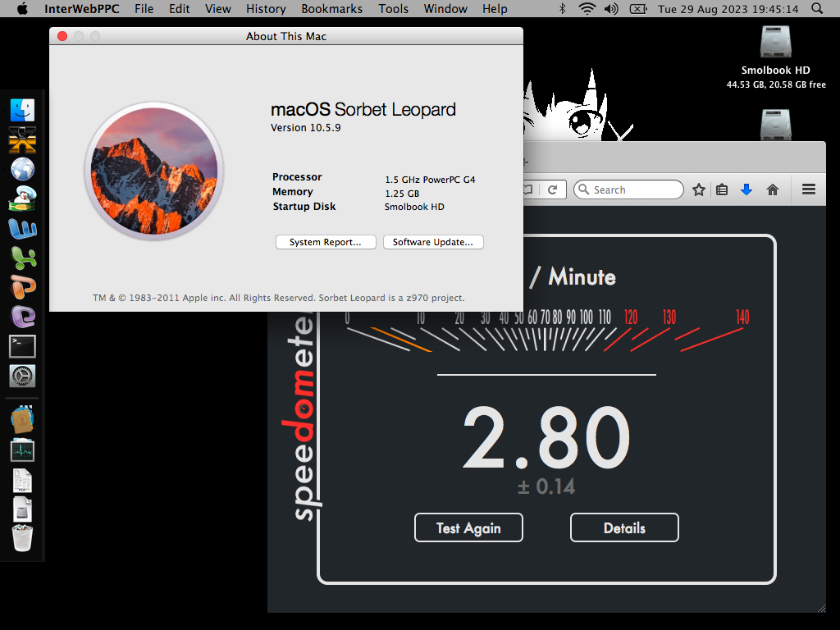This screenshot has height=630, width=840.
Task: Open the Trash in the dock
Action: tap(22, 538)
